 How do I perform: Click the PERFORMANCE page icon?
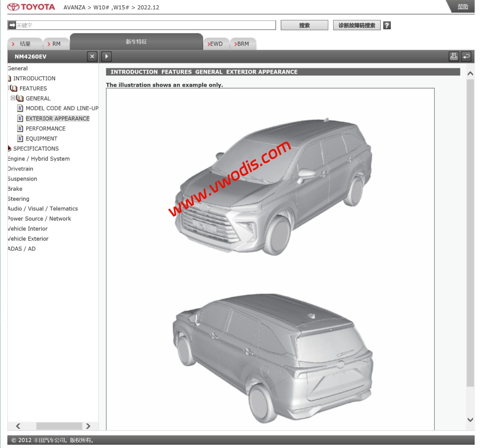19,128
